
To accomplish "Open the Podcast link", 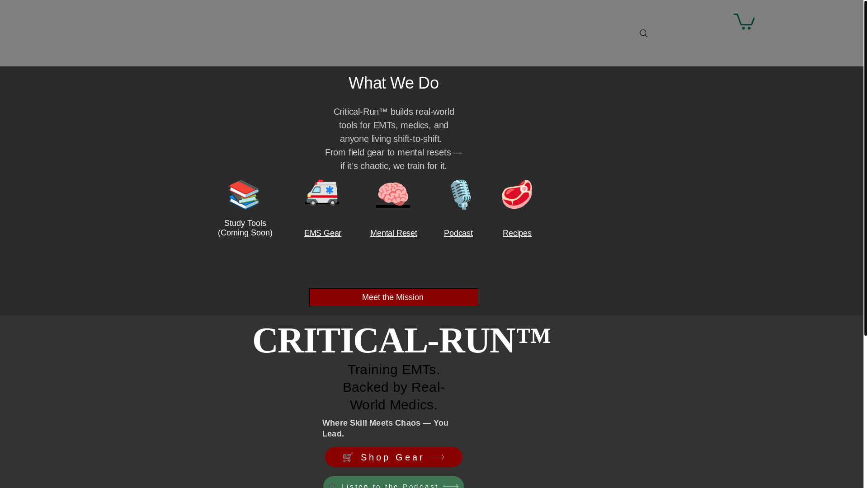I will [458, 233].
